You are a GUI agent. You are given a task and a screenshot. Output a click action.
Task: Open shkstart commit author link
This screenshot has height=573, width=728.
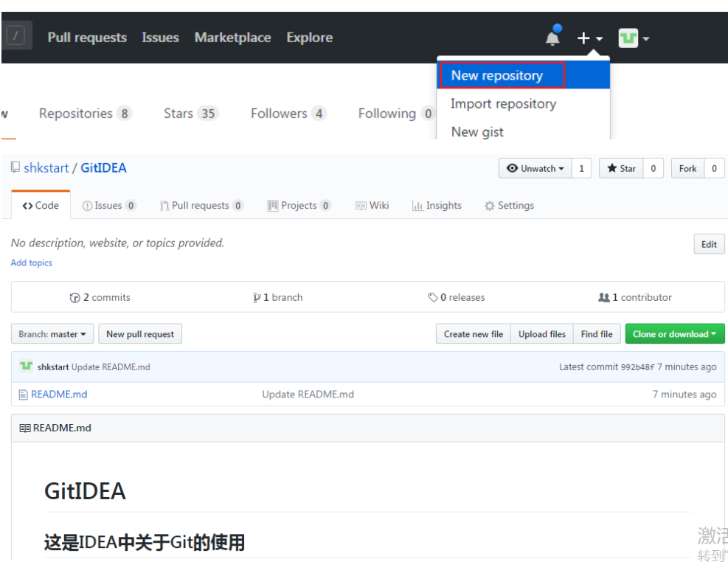tap(53, 367)
